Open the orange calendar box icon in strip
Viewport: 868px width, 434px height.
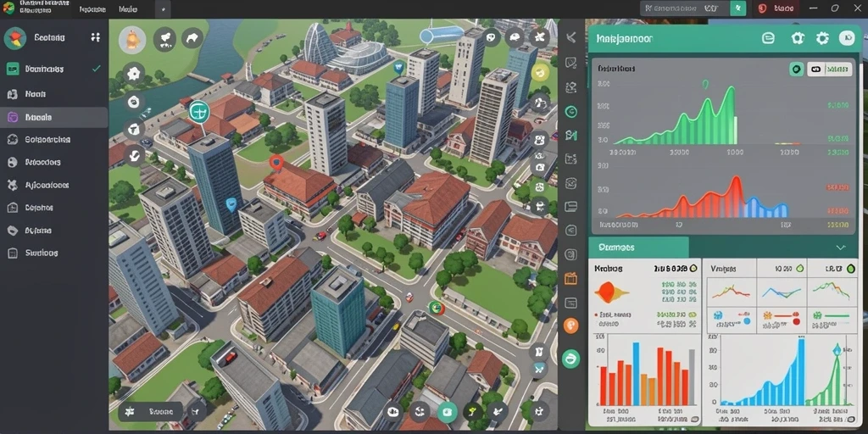coord(570,278)
